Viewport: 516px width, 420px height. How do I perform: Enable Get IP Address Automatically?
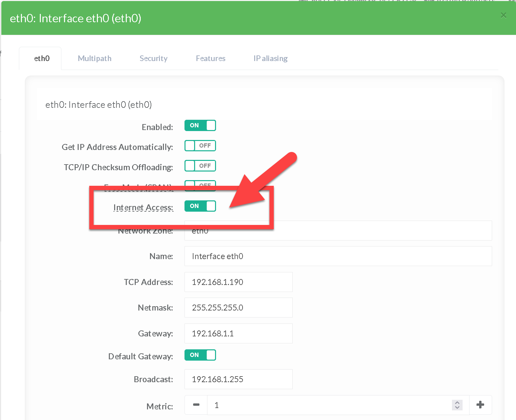(200, 146)
